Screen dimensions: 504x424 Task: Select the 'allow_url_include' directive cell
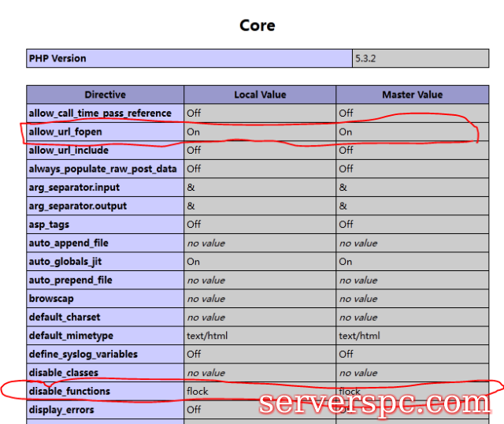(105, 151)
